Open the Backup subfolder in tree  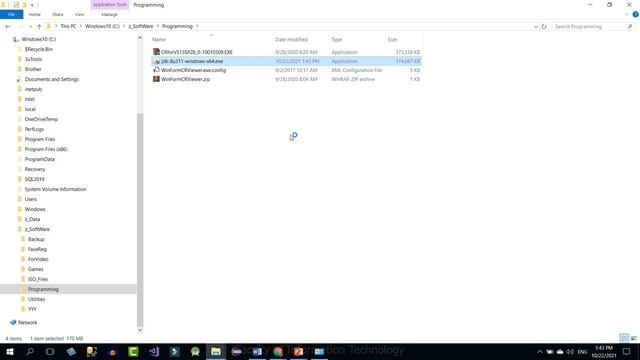tap(36, 239)
